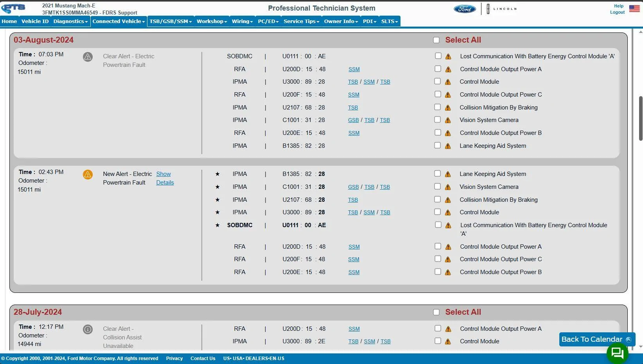Tick checkbox for Lost Communication With Battery at 07:03 PM

pyautogui.click(x=438, y=56)
